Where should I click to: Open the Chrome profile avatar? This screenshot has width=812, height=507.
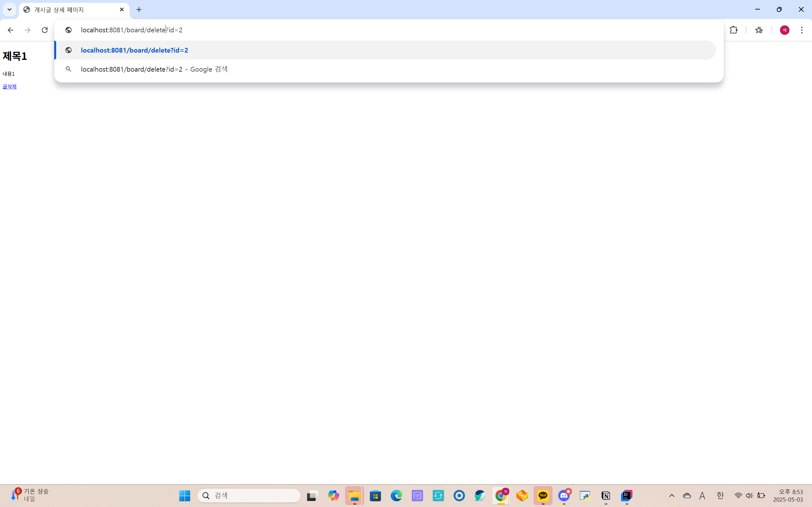[x=784, y=30]
